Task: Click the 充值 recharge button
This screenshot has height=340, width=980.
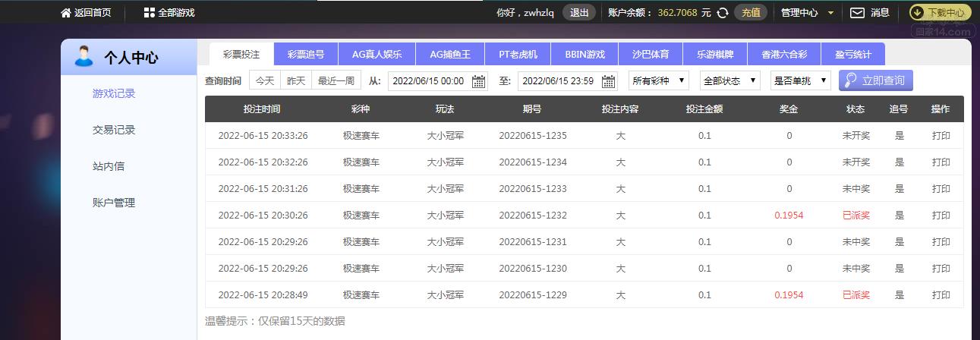Action: pyautogui.click(x=751, y=12)
